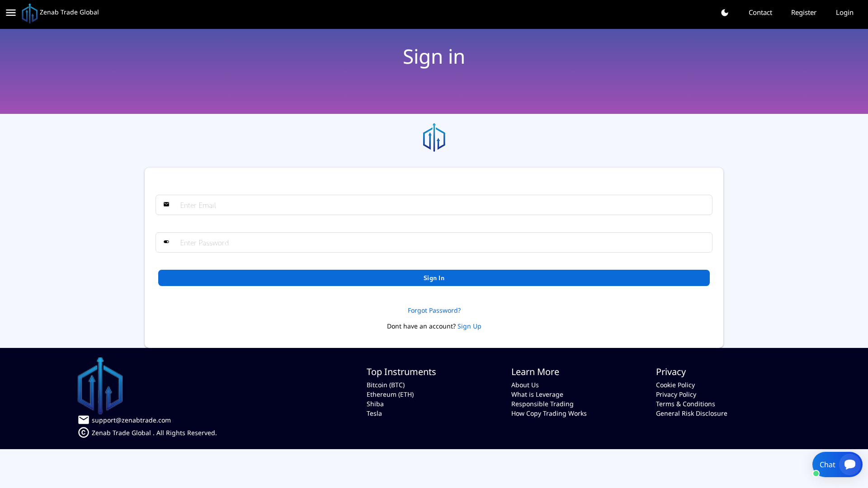View Bitcoin (BTC) under Top Instruments

pos(385,385)
